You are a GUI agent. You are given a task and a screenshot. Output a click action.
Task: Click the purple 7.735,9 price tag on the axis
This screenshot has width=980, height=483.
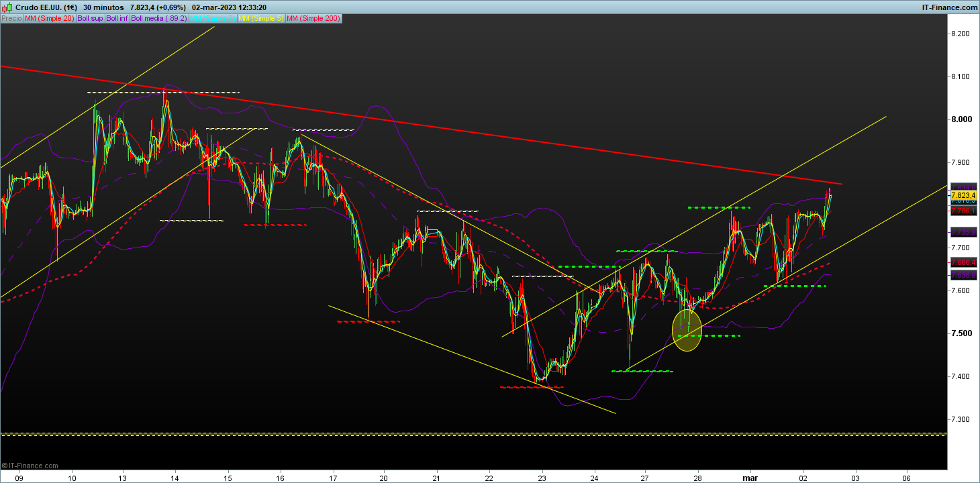(x=963, y=232)
